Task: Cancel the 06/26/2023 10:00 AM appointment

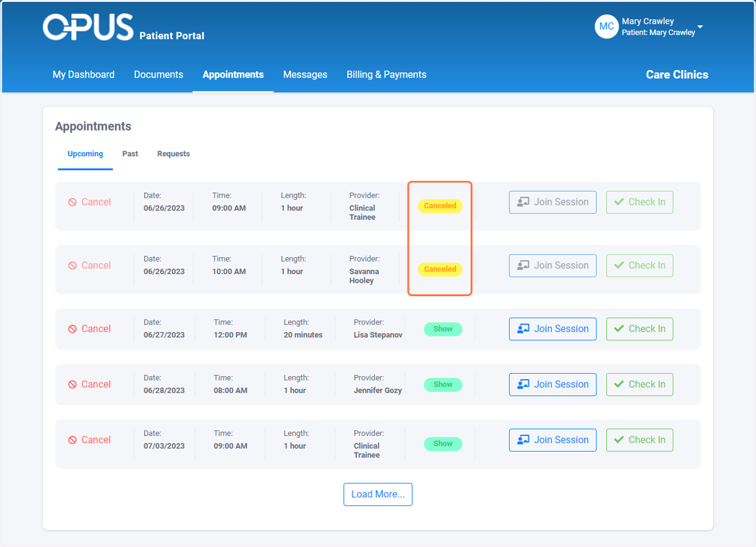Action: click(x=89, y=265)
